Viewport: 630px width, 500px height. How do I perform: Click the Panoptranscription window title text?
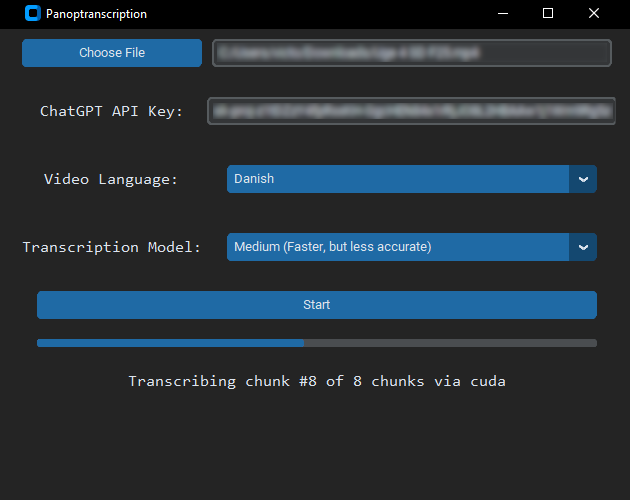(x=98, y=14)
